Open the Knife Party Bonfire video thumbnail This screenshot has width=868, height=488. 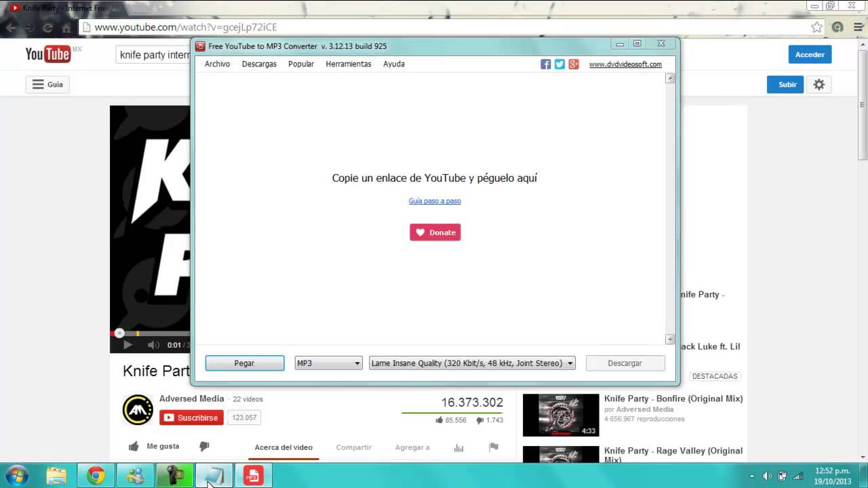pos(561,415)
